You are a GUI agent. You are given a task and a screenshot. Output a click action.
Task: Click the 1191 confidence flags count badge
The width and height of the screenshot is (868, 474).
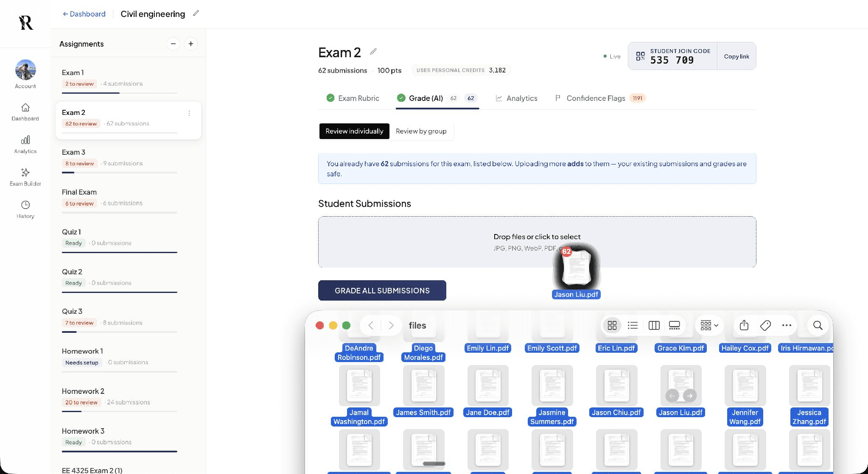tap(637, 98)
